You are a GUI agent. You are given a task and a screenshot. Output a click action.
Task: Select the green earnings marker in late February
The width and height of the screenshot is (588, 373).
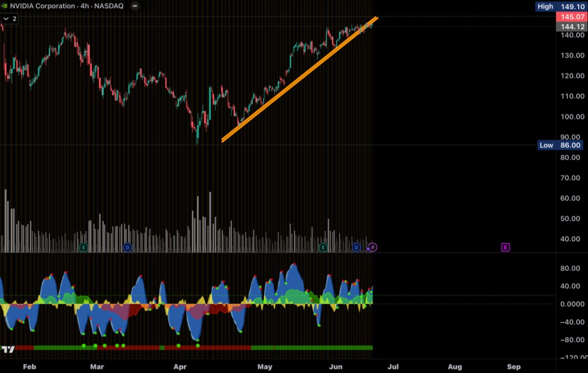click(84, 247)
